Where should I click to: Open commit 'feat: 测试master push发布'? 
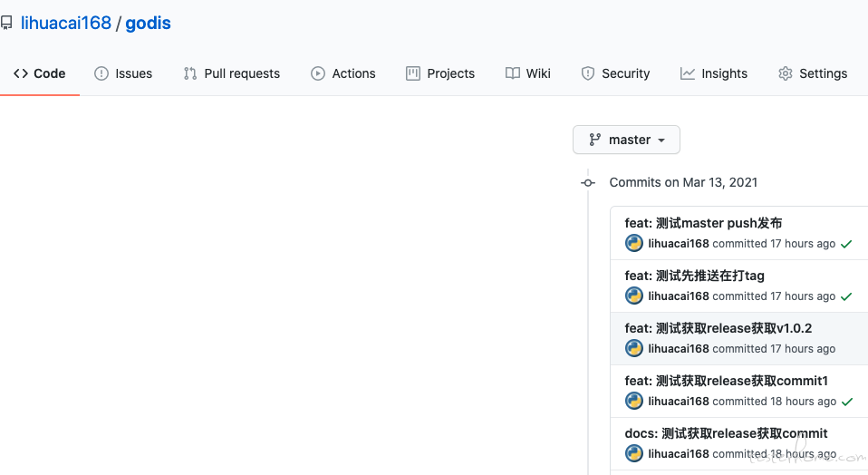pyautogui.click(x=703, y=223)
